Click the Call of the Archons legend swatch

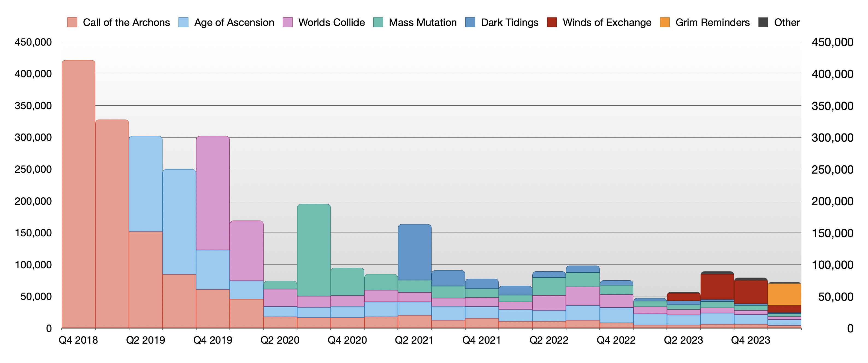pos(72,22)
